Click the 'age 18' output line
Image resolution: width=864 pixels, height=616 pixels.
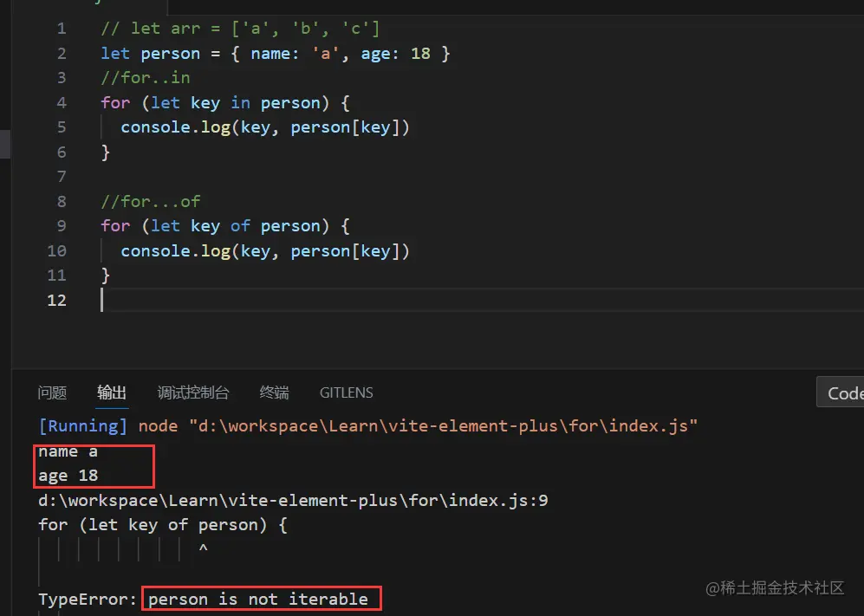point(68,476)
